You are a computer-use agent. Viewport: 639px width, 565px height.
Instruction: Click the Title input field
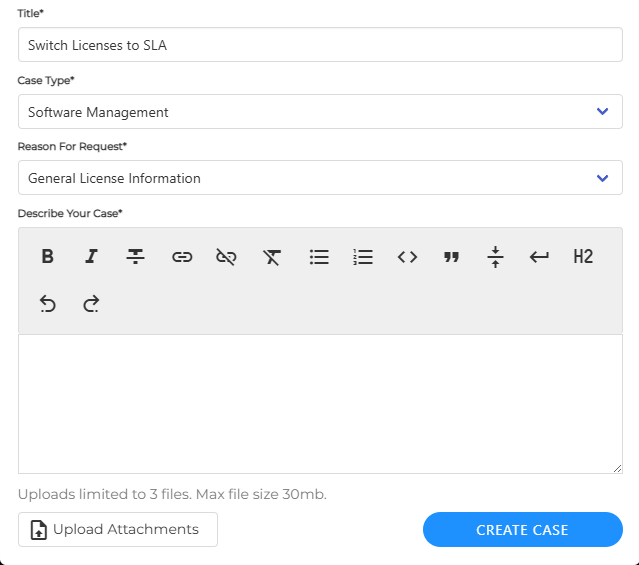pos(320,45)
